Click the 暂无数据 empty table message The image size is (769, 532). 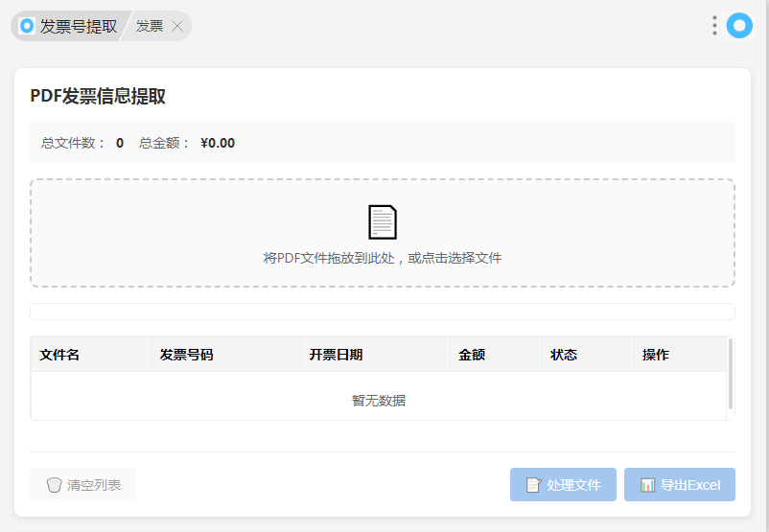(x=379, y=401)
